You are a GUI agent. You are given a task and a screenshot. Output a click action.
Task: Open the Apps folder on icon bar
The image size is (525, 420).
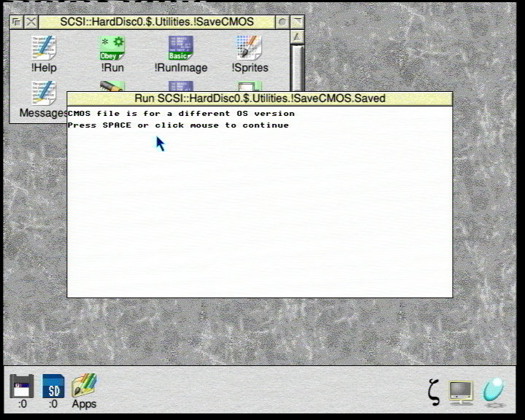(84, 391)
